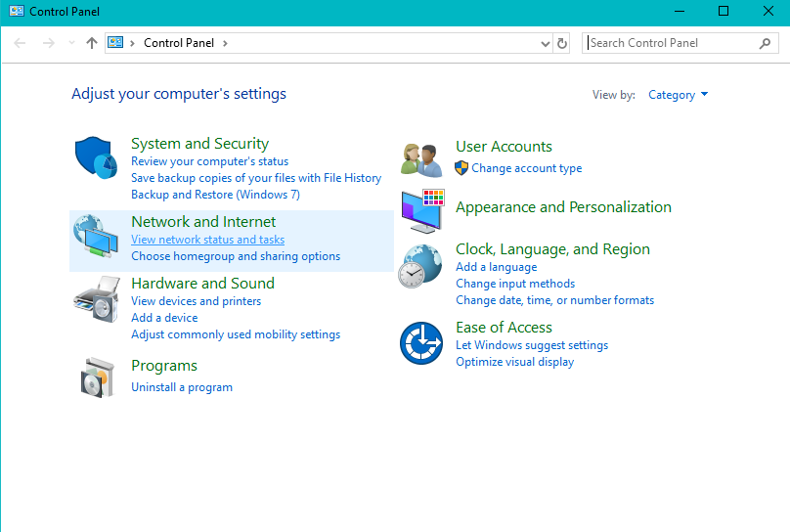Open Adjust commonly used mobility settings

pyautogui.click(x=236, y=334)
